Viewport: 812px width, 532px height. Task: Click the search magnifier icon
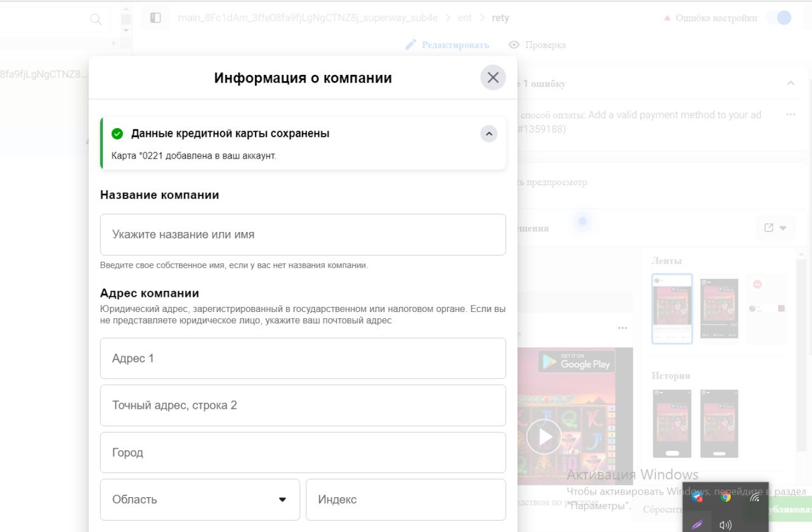click(x=96, y=19)
